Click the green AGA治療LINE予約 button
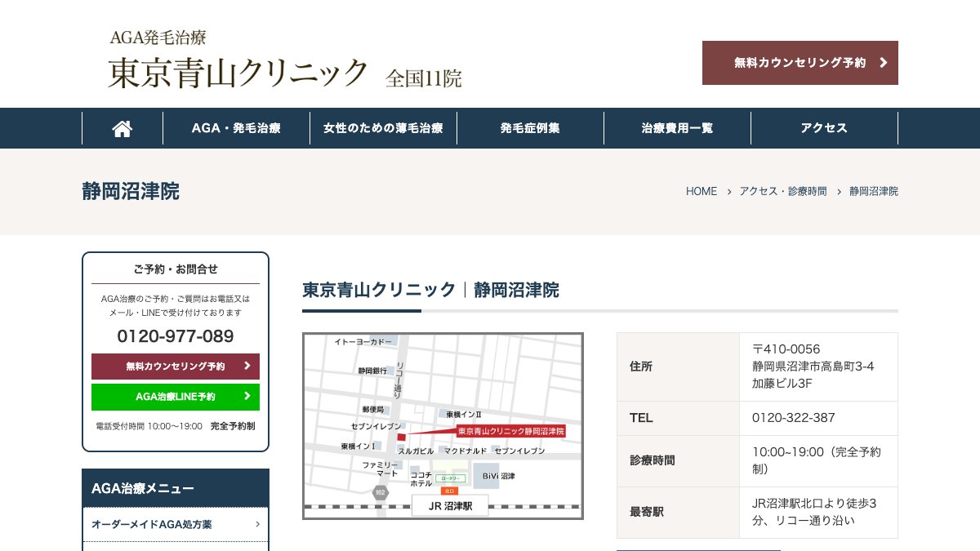 [176, 397]
